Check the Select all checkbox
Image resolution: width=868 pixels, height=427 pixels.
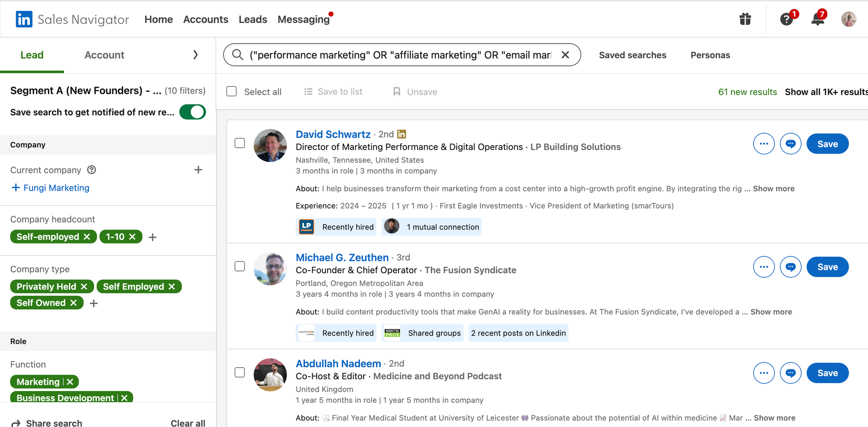click(x=232, y=91)
